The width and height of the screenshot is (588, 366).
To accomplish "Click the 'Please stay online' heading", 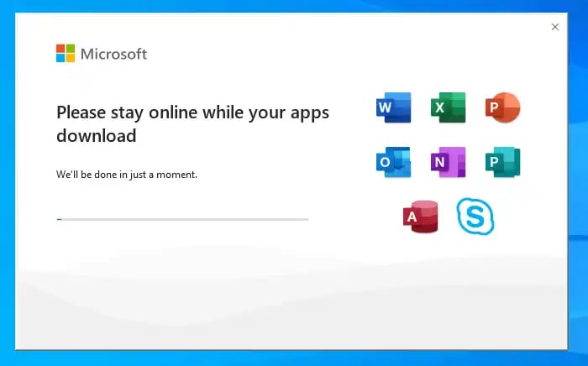I will pyautogui.click(x=192, y=123).
